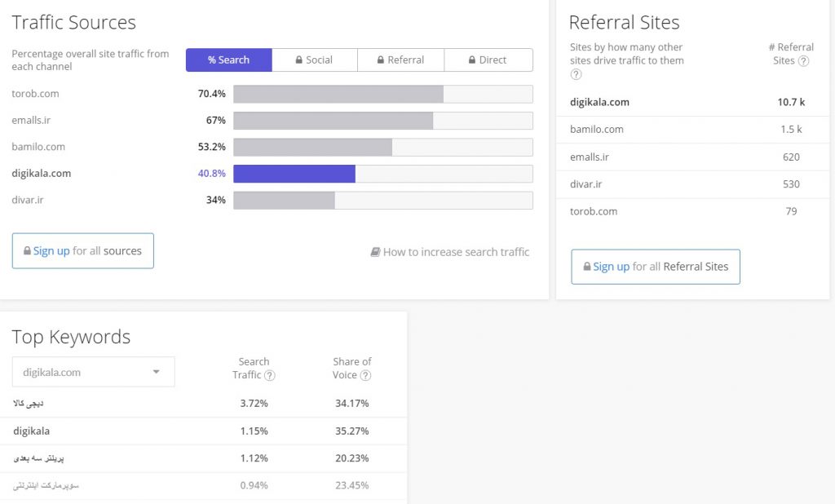Click the lock icon on the Referral tab
This screenshot has width=835, height=504.
click(x=380, y=60)
